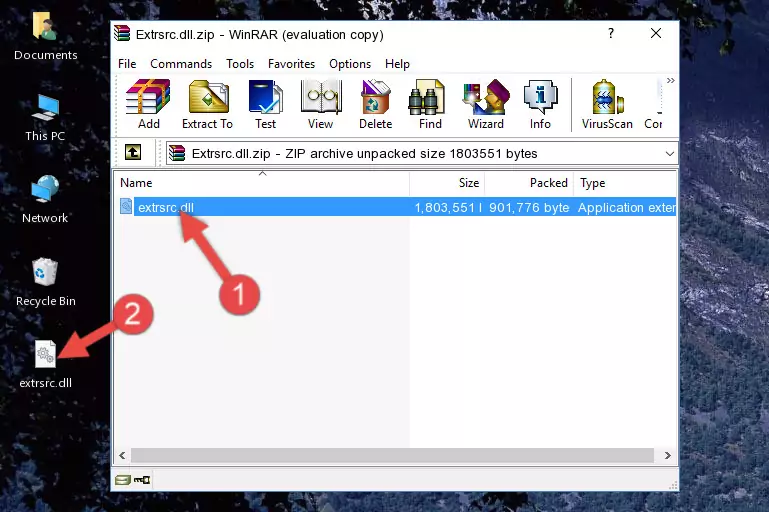The width and height of the screenshot is (769, 512).
Task: Sort by the Type column header
Action: click(x=625, y=183)
